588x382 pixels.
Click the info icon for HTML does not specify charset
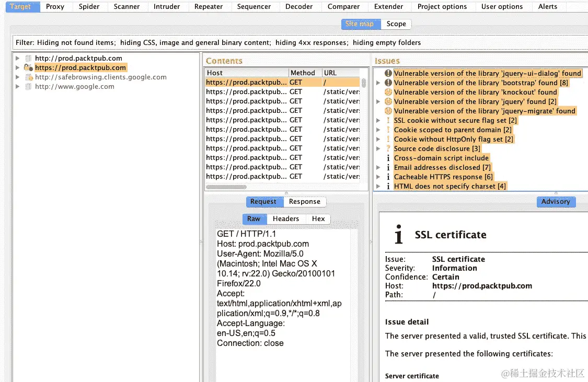[388, 187]
